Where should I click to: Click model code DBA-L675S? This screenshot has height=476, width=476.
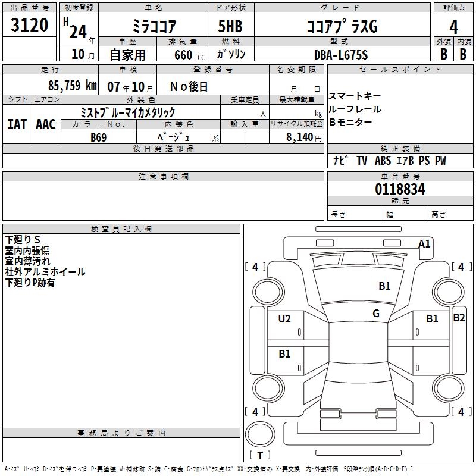(x=341, y=55)
